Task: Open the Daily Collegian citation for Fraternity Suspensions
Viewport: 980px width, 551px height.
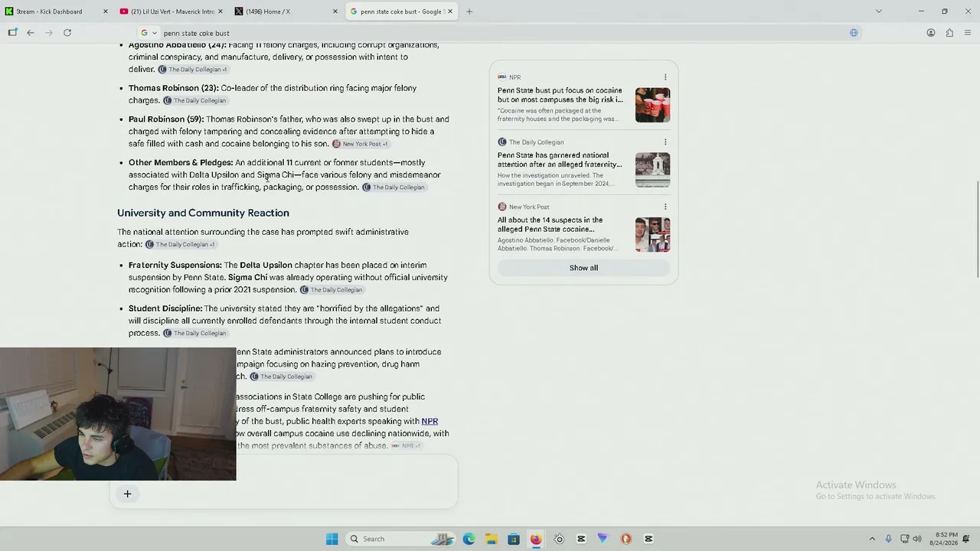Action: pyautogui.click(x=331, y=290)
